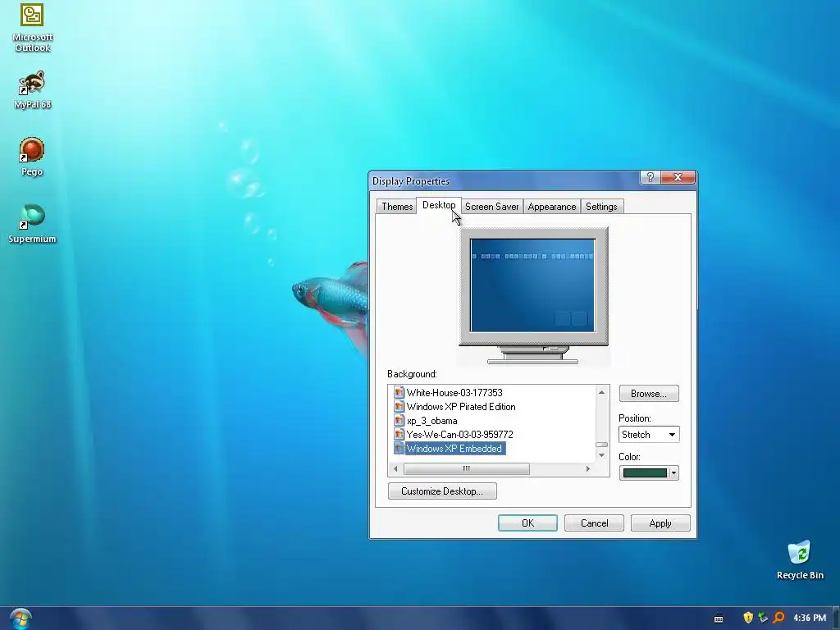840x630 pixels.
Task: Select the Recycle Bin icon
Action: (x=799, y=559)
